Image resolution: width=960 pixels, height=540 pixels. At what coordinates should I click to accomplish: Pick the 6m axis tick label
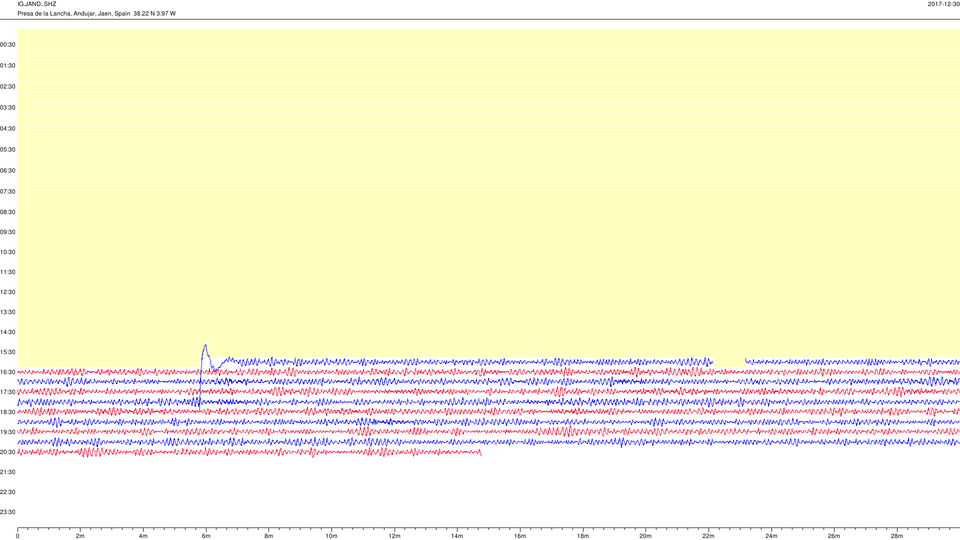pyautogui.click(x=206, y=536)
